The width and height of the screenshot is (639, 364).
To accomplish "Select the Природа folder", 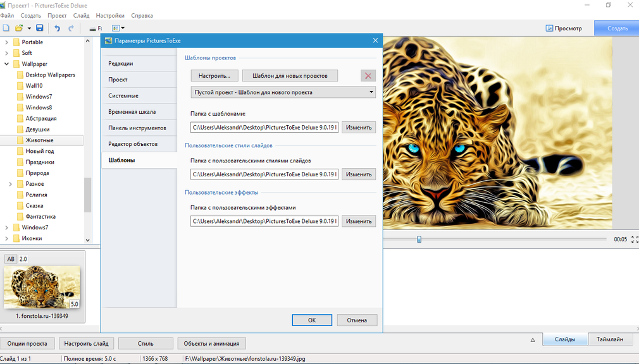I will point(37,173).
